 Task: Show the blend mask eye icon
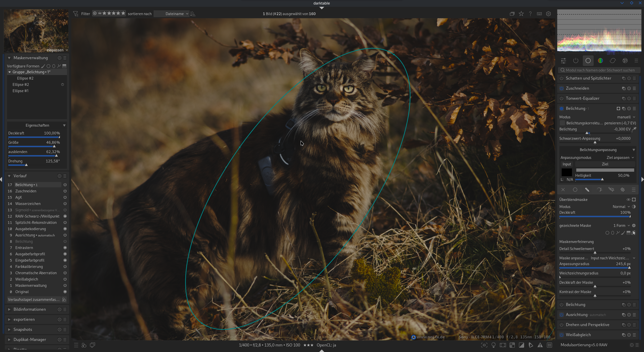[628, 199]
